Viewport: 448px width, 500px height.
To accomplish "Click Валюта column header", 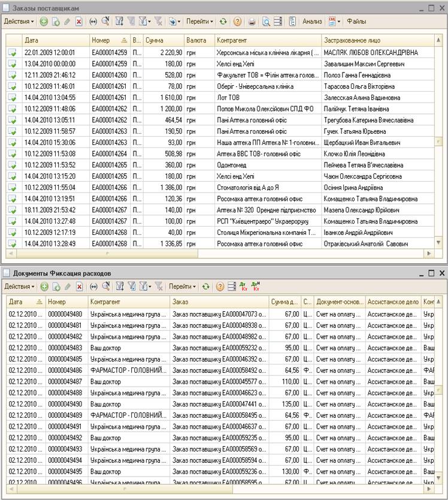I will pyautogui.click(x=199, y=40).
